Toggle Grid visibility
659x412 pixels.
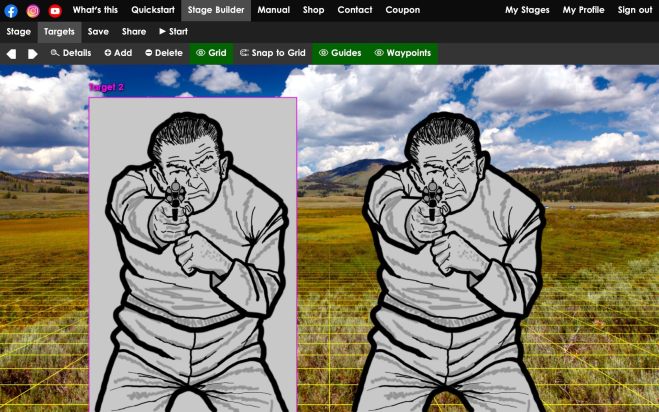[x=211, y=53]
